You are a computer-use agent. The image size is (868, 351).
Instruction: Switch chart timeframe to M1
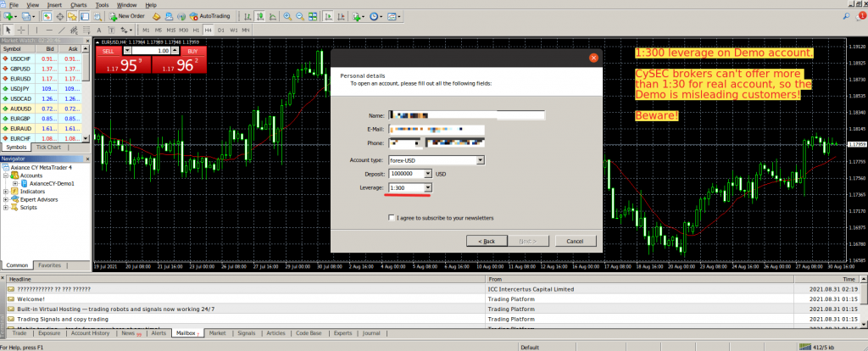(146, 30)
